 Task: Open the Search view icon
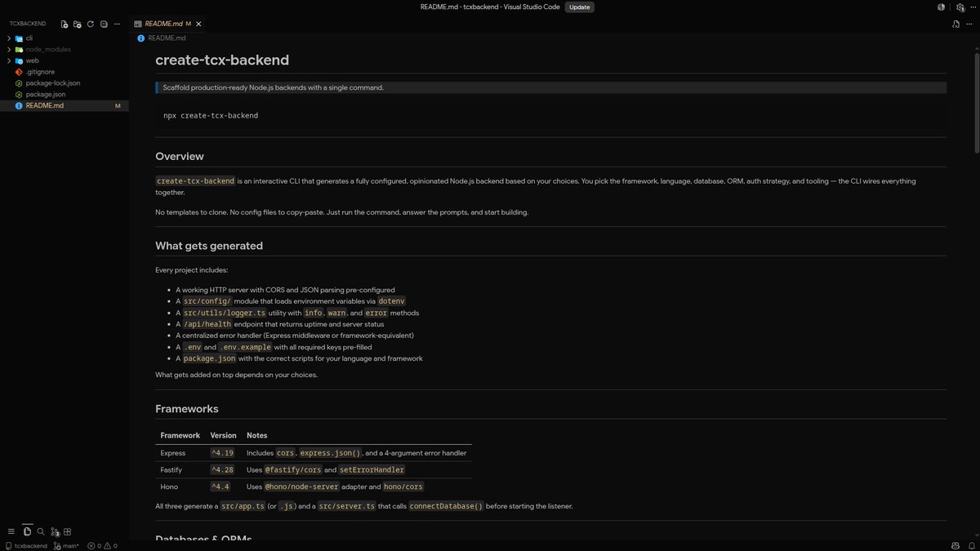pyautogui.click(x=41, y=531)
